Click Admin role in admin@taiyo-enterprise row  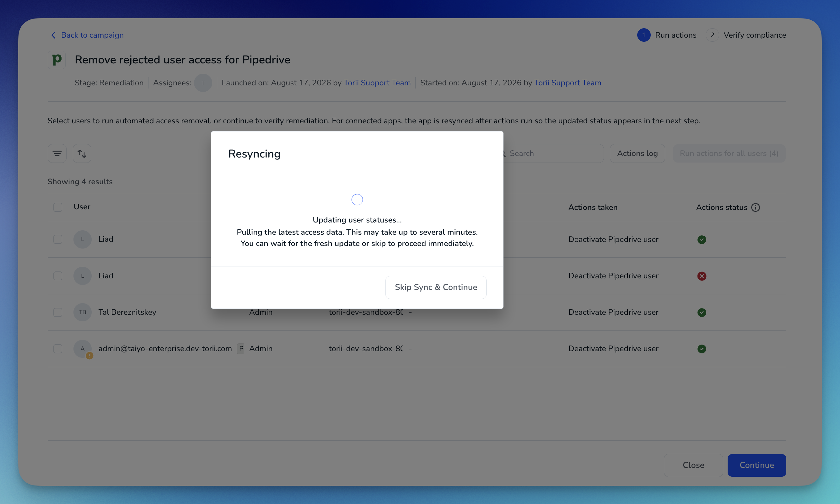pyautogui.click(x=261, y=348)
